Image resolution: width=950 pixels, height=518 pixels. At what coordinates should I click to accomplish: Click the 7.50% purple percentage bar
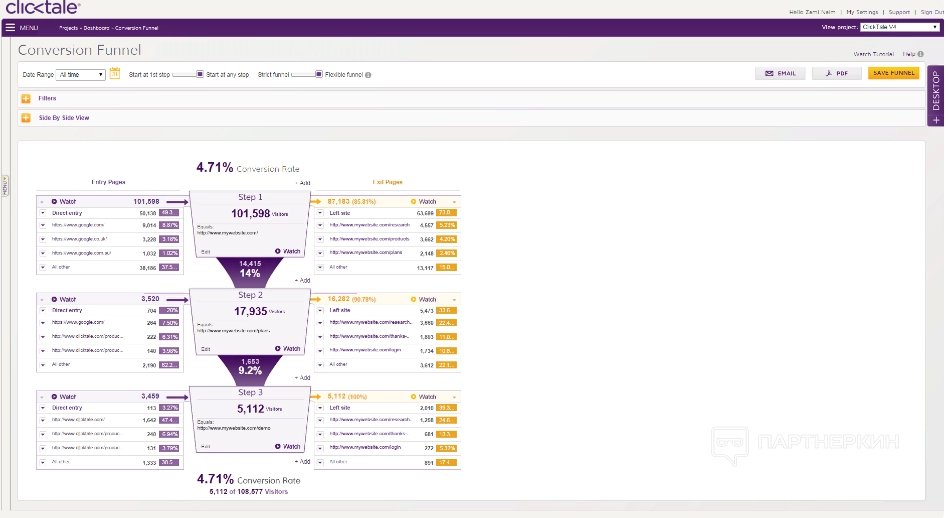click(x=169, y=322)
